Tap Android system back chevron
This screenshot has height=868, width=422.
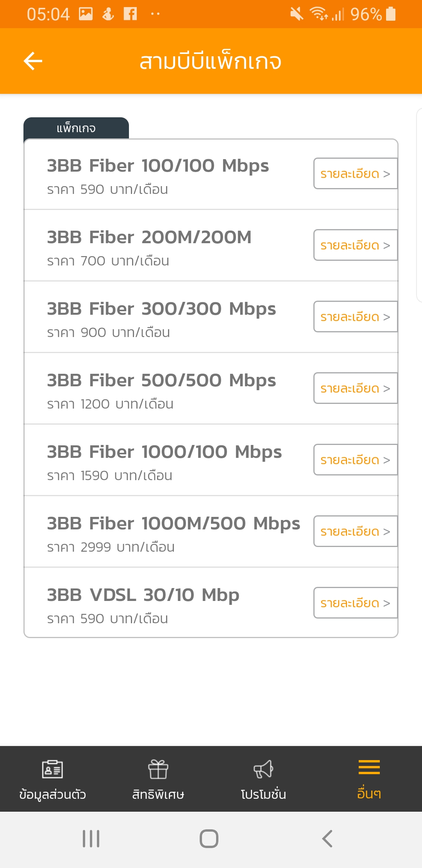[327, 839]
